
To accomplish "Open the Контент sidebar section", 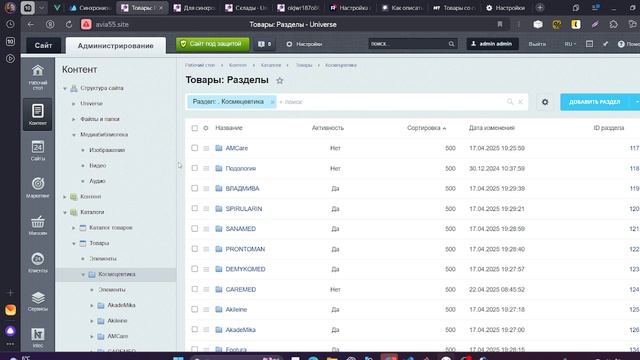I will pos(38,114).
